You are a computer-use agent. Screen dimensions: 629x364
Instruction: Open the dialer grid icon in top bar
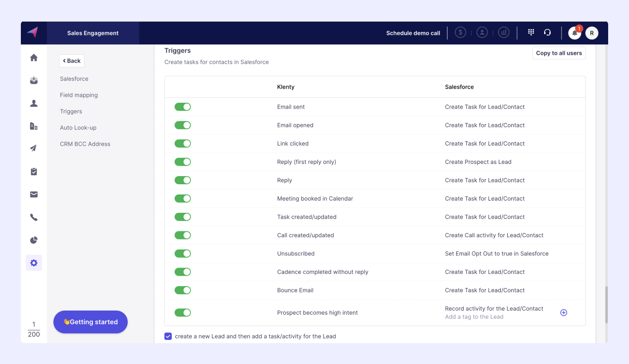click(531, 32)
